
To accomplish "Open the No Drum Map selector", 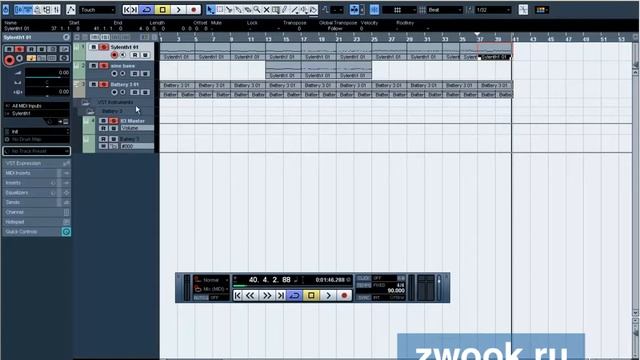I will (37, 140).
